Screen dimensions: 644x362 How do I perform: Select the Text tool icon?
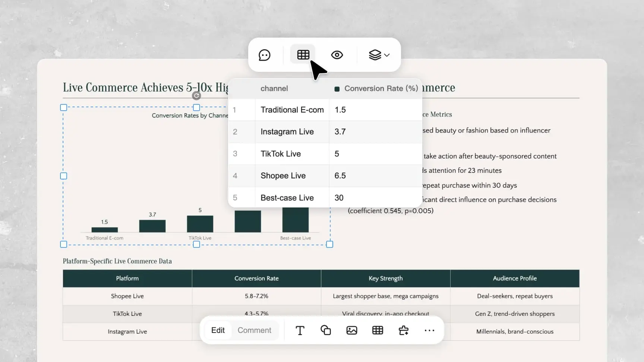300,330
